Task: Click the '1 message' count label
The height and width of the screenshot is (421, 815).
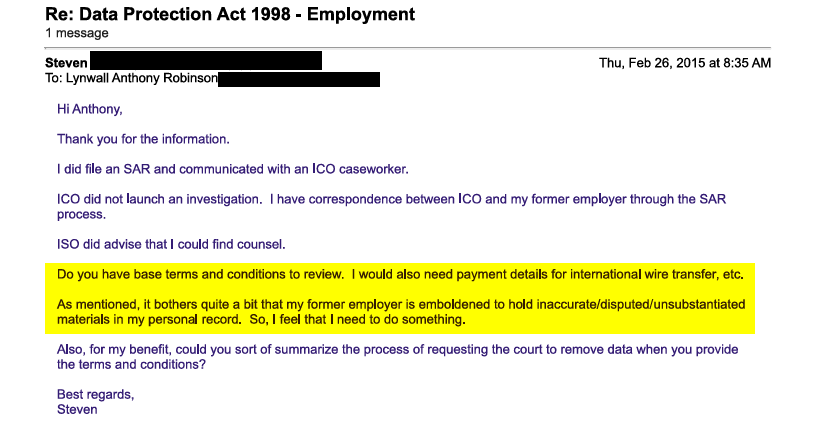Action: (77, 33)
